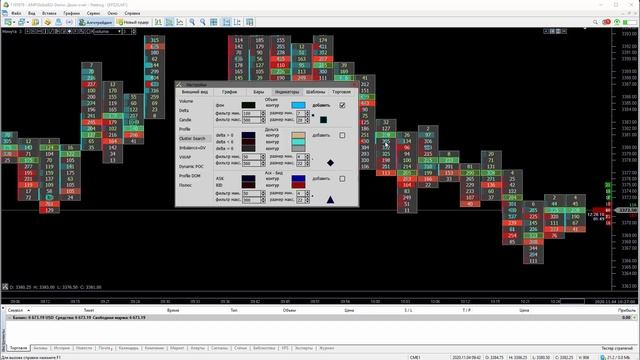Toggle the Market Watch panel icon
The image size is (640, 360).
point(36,22)
